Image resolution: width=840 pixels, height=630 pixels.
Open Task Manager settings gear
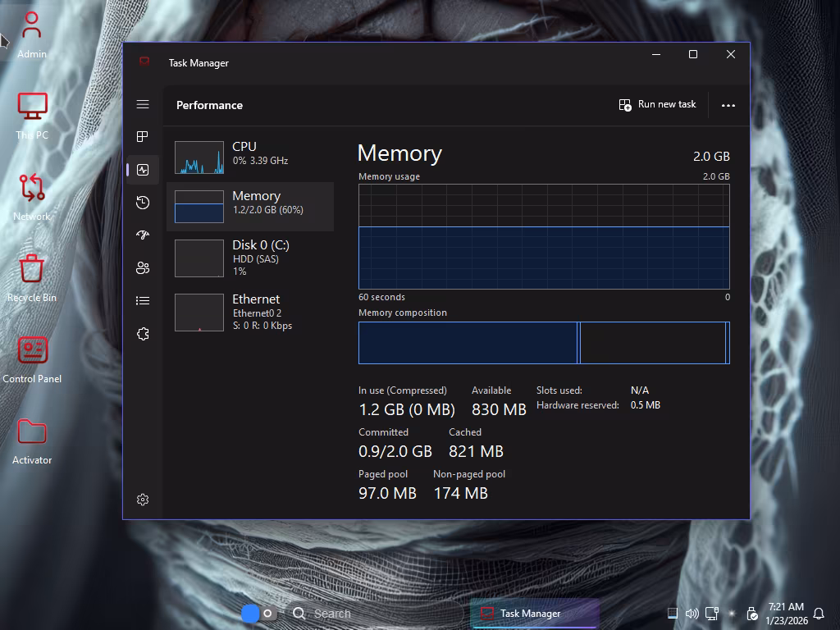click(143, 500)
